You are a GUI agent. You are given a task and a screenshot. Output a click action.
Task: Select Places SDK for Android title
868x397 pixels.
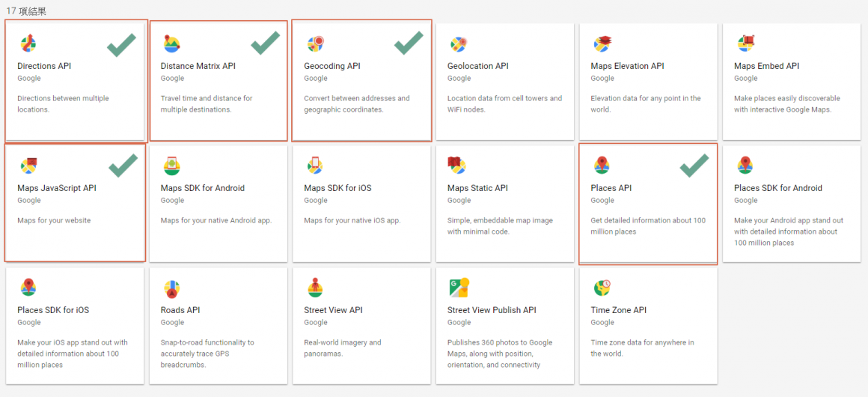778,188
